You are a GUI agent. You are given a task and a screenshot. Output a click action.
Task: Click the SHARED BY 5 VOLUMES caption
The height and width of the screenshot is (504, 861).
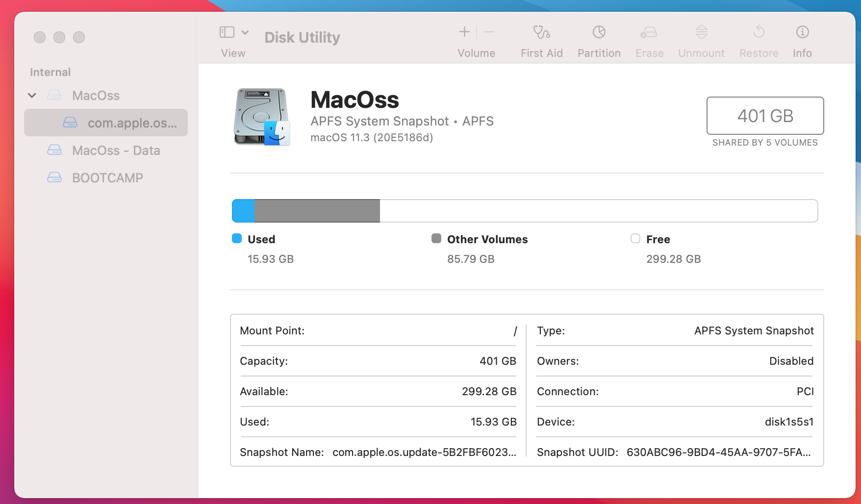pyautogui.click(x=765, y=143)
